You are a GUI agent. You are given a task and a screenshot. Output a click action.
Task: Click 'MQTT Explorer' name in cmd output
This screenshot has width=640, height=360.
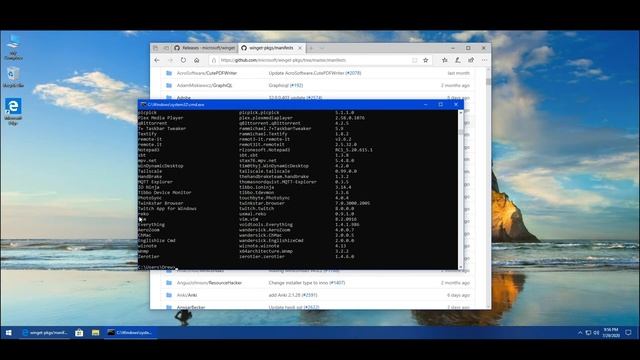click(x=155, y=182)
